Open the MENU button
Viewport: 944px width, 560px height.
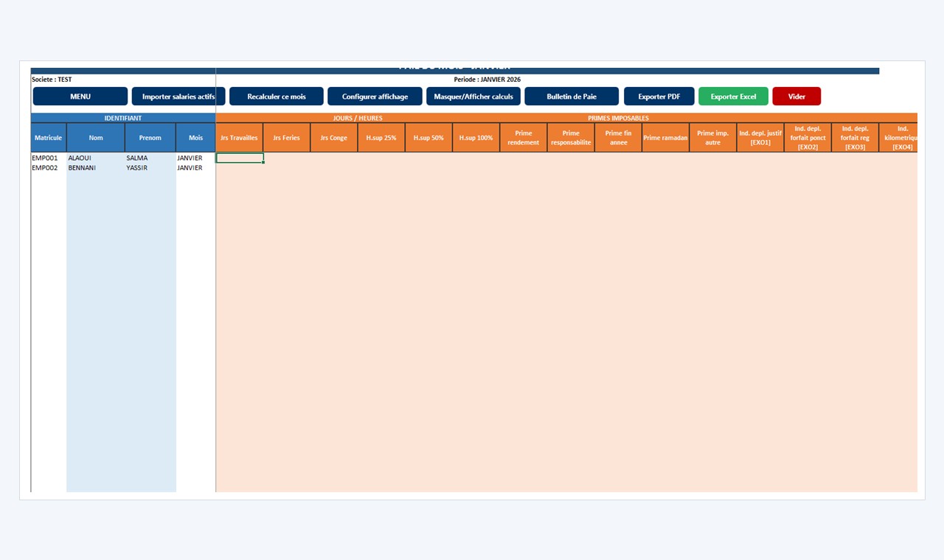pyautogui.click(x=80, y=97)
